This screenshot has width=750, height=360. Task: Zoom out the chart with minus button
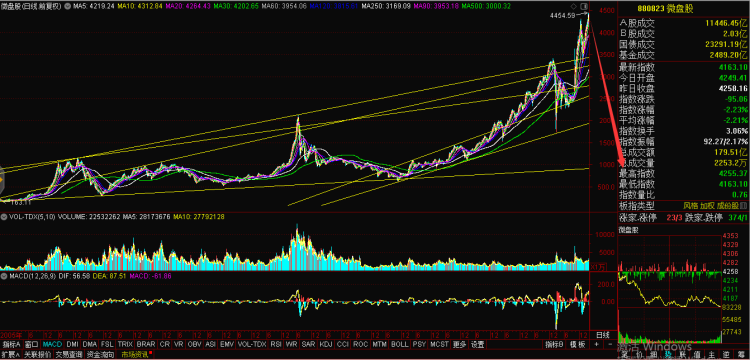[609, 344]
